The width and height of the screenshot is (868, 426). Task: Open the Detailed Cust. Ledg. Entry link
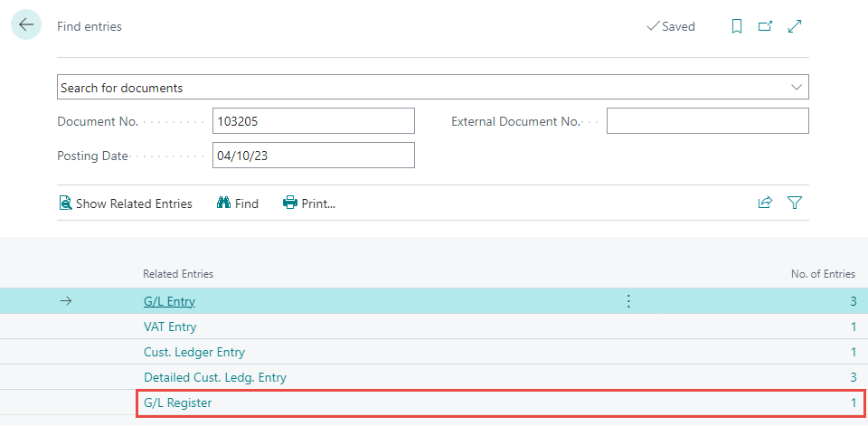215,378
